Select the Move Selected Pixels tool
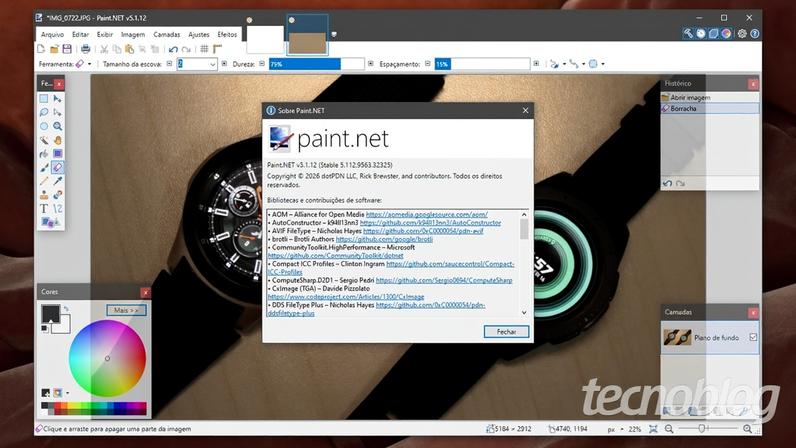796x448 pixels. point(58,99)
